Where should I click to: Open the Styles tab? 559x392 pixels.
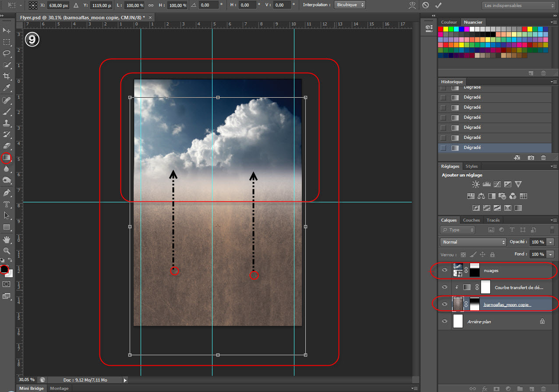point(471,166)
